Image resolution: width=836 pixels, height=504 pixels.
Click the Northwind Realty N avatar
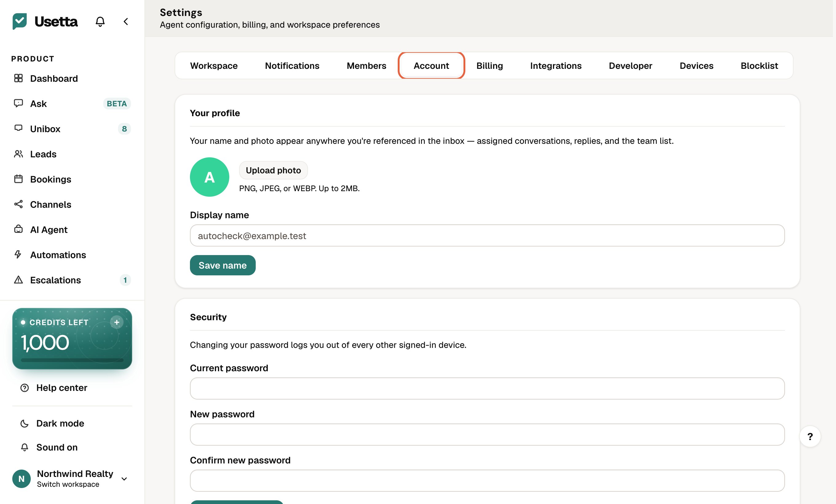click(22, 478)
